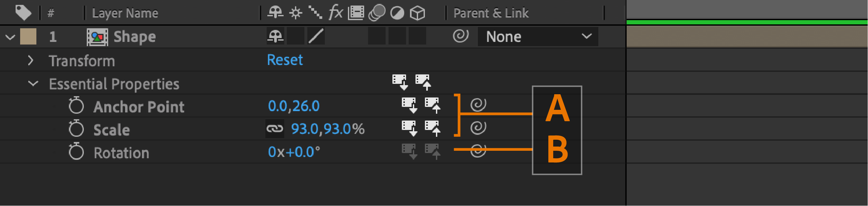Viewport: 868px width, 206px height.
Task: Click the Anchor Point property pick whip
Action: tap(478, 105)
